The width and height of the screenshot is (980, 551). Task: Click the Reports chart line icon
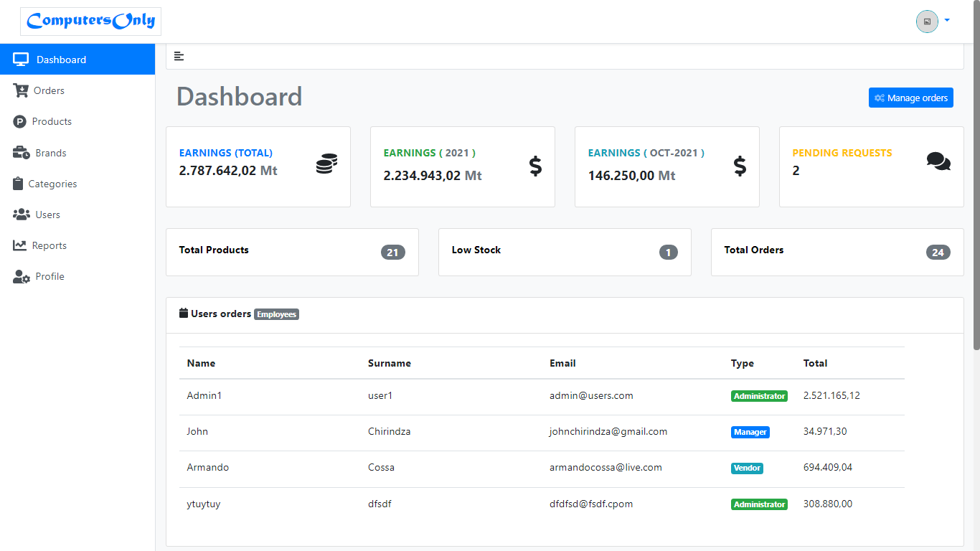tap(19, 245)
